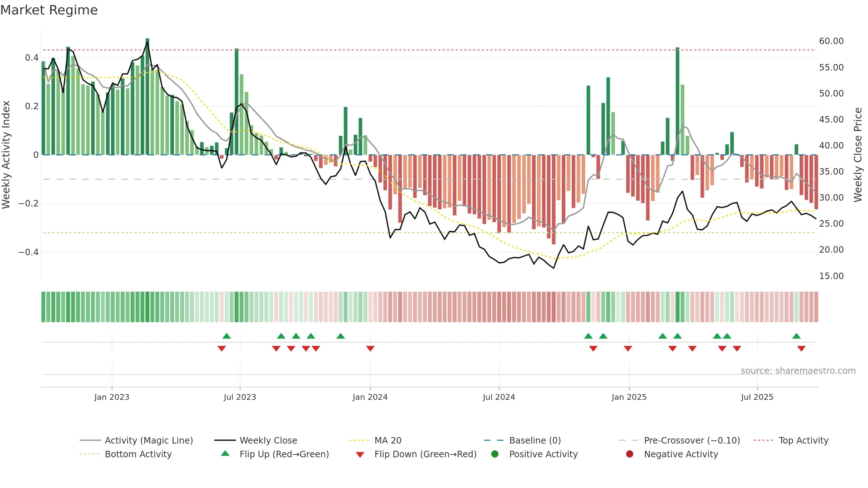The image size is (868, 488).
Task: Toggle the MA 20 legend entry
Action: pyautogui.click(x=375, y=440)
